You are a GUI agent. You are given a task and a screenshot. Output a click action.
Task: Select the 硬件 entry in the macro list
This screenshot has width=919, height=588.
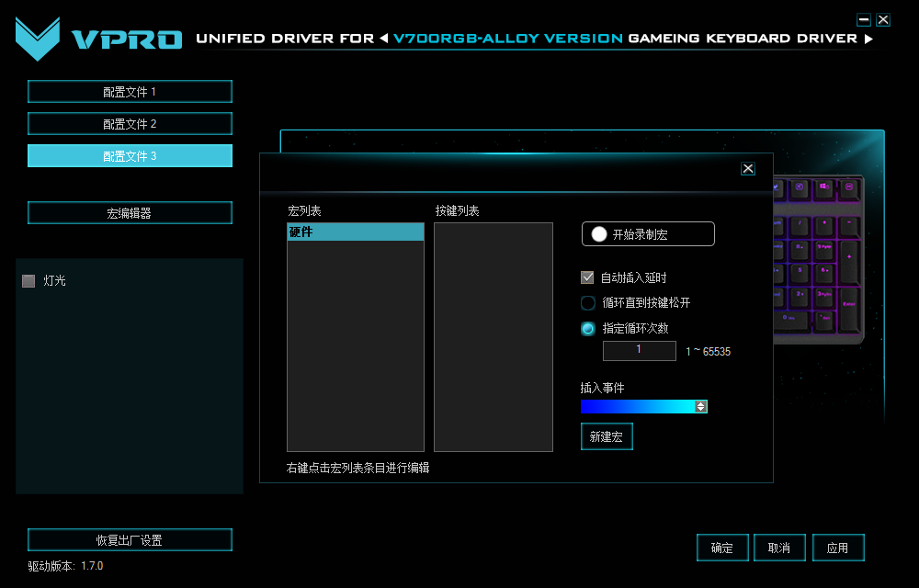(x=356, y=232)
